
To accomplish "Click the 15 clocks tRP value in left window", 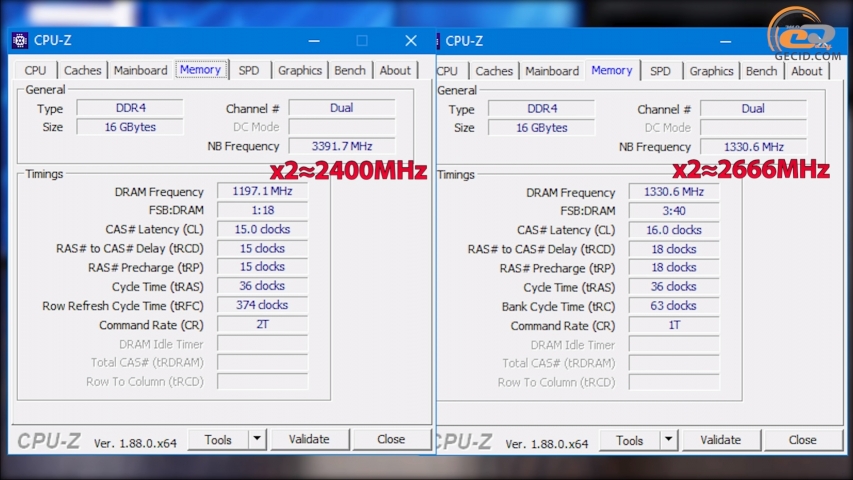I will [262, 267].
